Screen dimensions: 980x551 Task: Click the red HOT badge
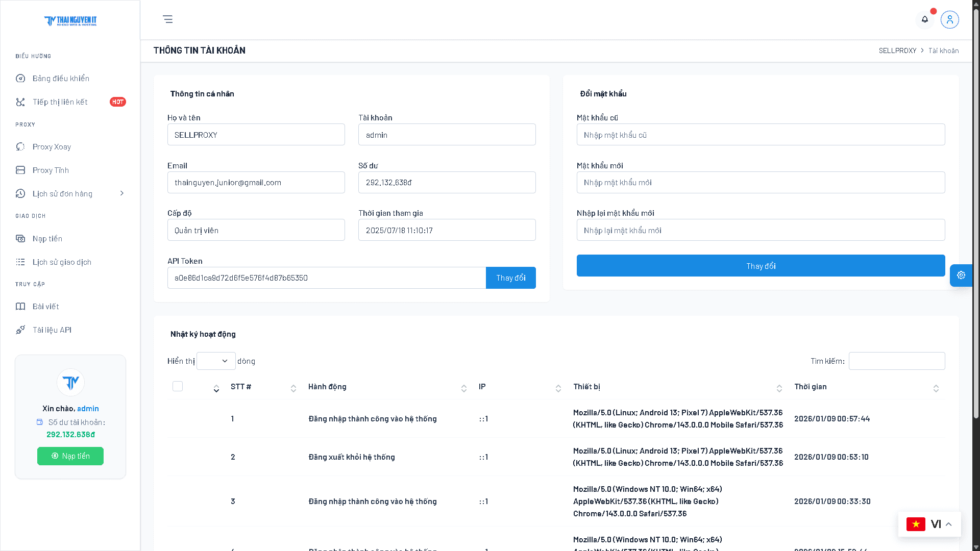click(118, 102)
